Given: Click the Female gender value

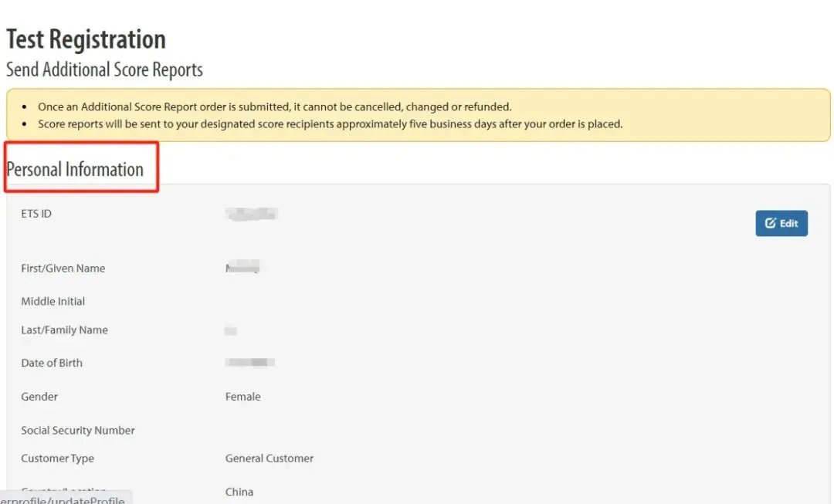Looking at the screenshot, I should pyautogui.click(x=242, y=397).
